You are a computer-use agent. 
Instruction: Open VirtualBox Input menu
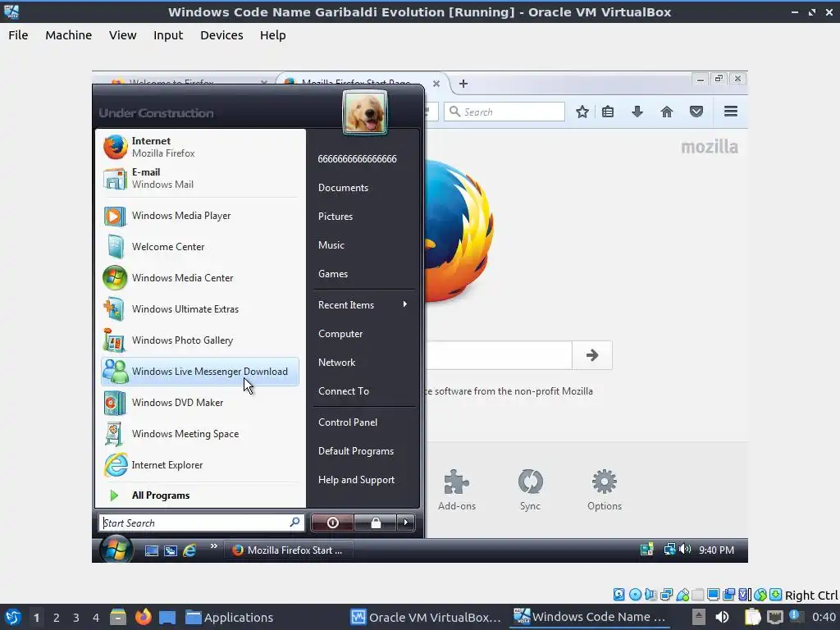[x=168, y=35]
